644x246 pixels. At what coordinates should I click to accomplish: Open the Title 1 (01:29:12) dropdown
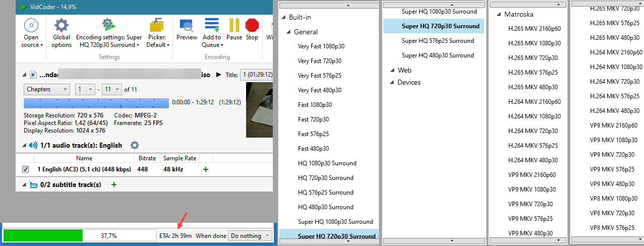tap(256, 75)
